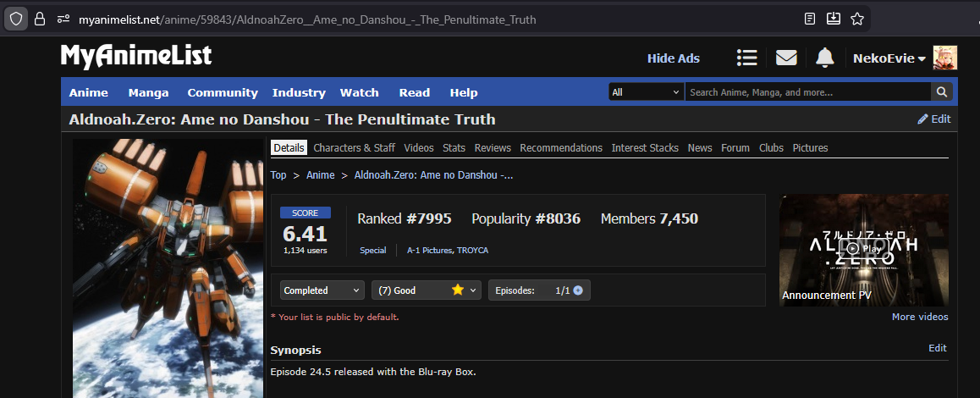The image size is (980, 398).
Task: Switch to the Interest Stacks tab
Action: [645, 147]
